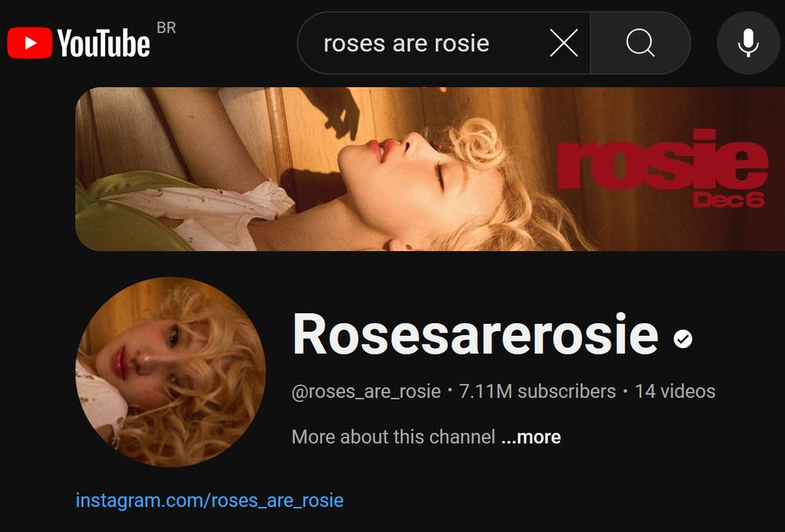Click the Dec 6 date on banner

728,200
